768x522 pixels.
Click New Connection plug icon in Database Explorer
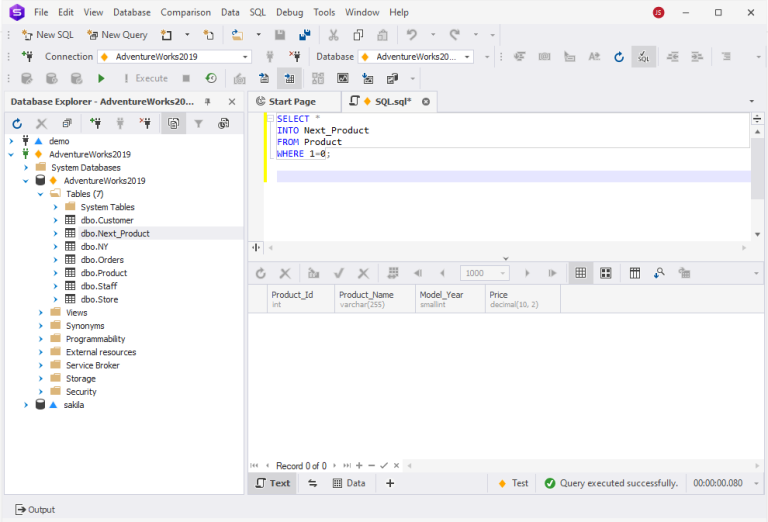tap(96, 124)
